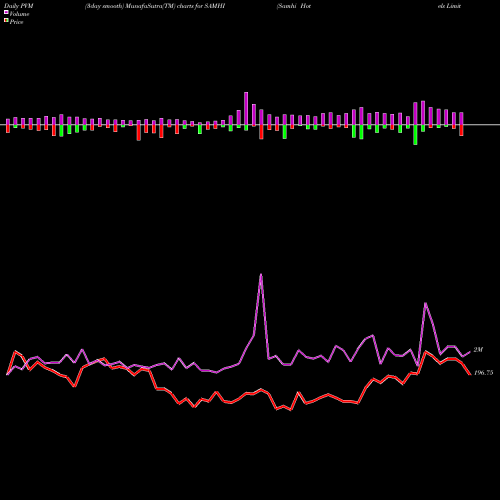Click the end point of the red price line
Viewport: 500px width, 500px height.
[x=470, y=374]
